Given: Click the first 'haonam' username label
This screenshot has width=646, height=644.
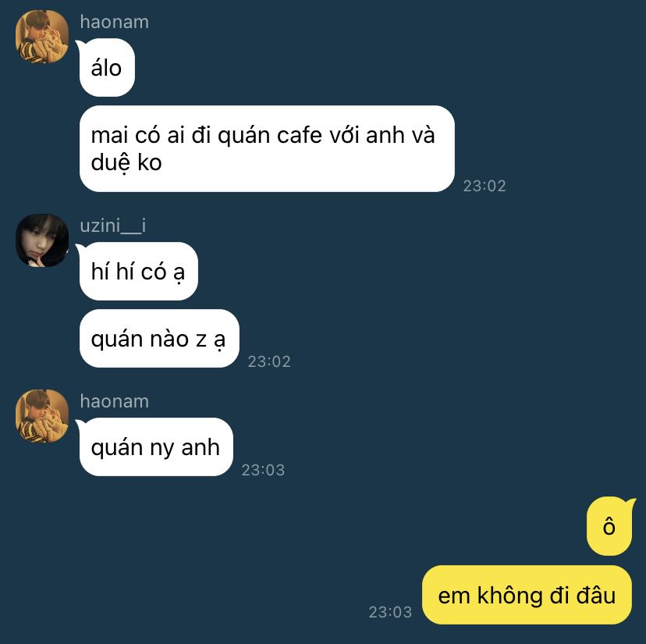Looking at the screenshot, I should click(114, 22).
